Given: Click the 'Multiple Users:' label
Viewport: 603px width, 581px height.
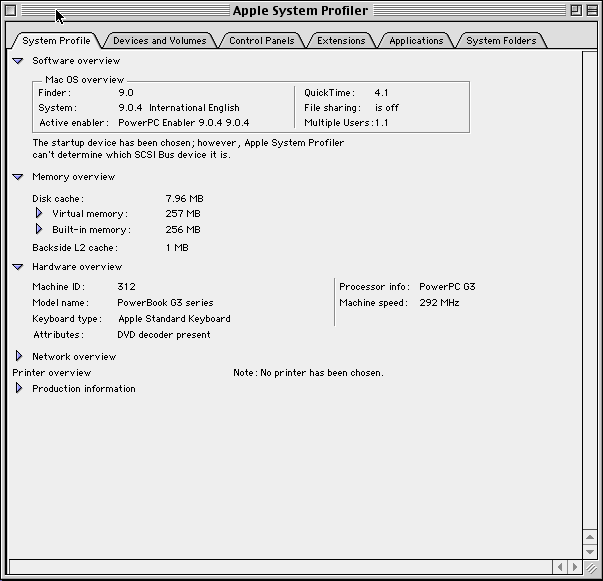Looking at the screenshot, I should tap(339, 123).
